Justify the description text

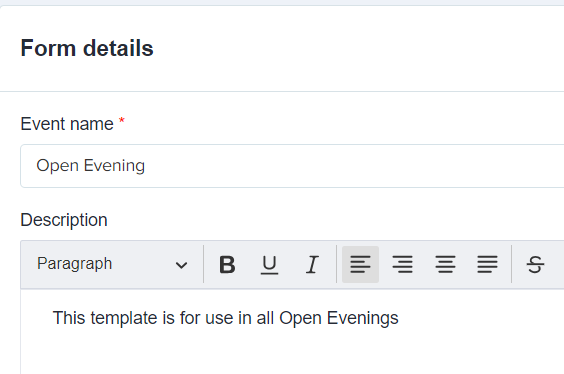tap(488, 264)
